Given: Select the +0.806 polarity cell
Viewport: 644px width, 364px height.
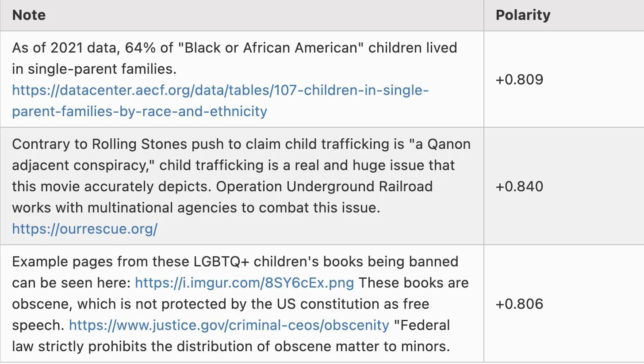Looking at the screenshot, I should tap(519, 304).
